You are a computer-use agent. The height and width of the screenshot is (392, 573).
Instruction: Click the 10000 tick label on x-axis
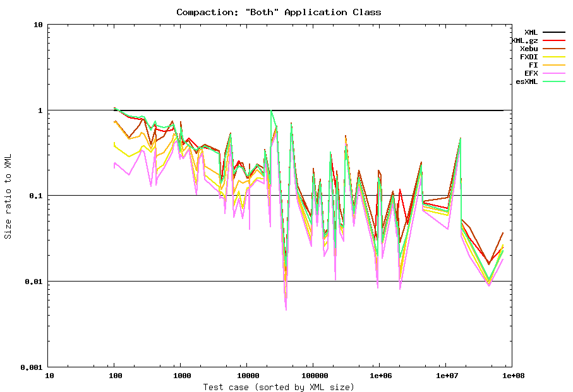click(x=246, y=376)
